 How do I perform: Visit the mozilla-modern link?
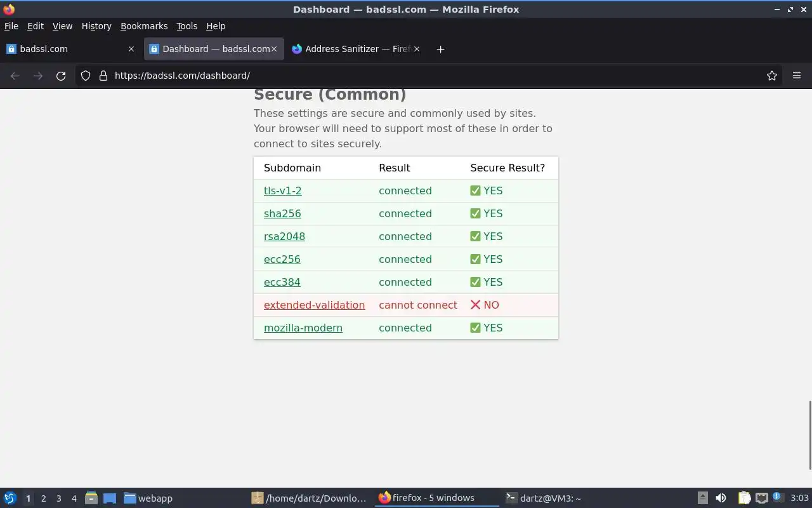point(303,328)
